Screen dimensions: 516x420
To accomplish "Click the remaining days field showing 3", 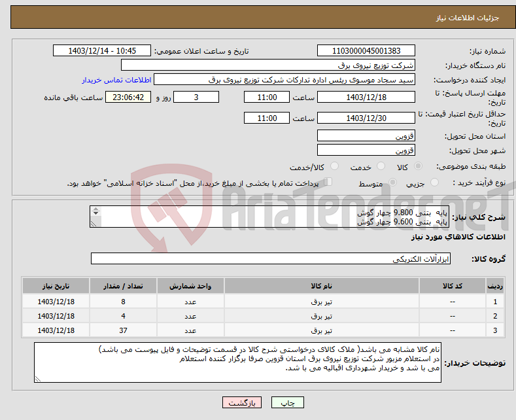I will pyautogui.click(x=196, y=97).
